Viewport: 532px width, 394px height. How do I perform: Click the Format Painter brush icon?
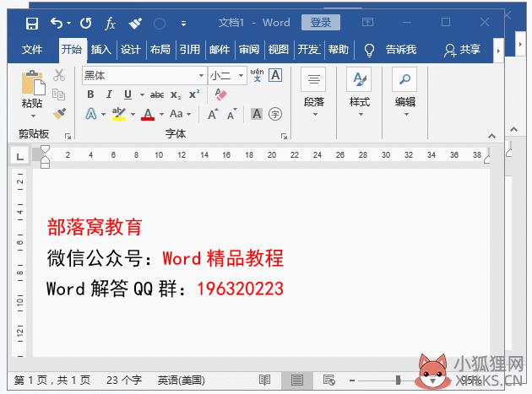60,114
